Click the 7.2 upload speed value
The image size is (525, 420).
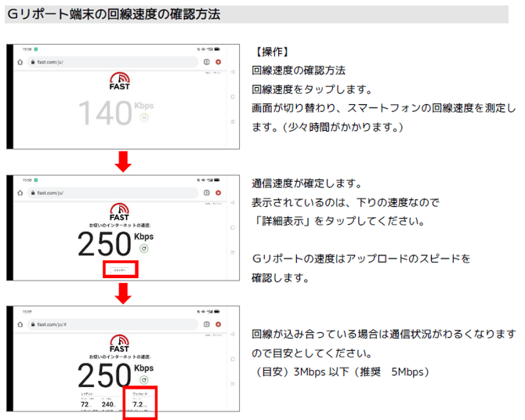pos(138,404)
